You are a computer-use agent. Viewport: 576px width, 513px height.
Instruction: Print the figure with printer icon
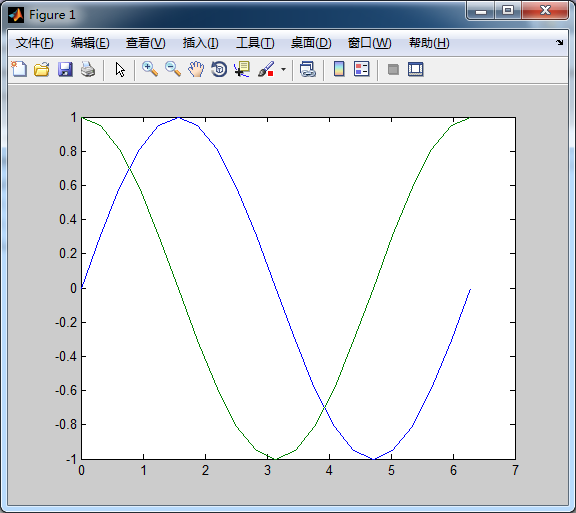pos(88,69)
